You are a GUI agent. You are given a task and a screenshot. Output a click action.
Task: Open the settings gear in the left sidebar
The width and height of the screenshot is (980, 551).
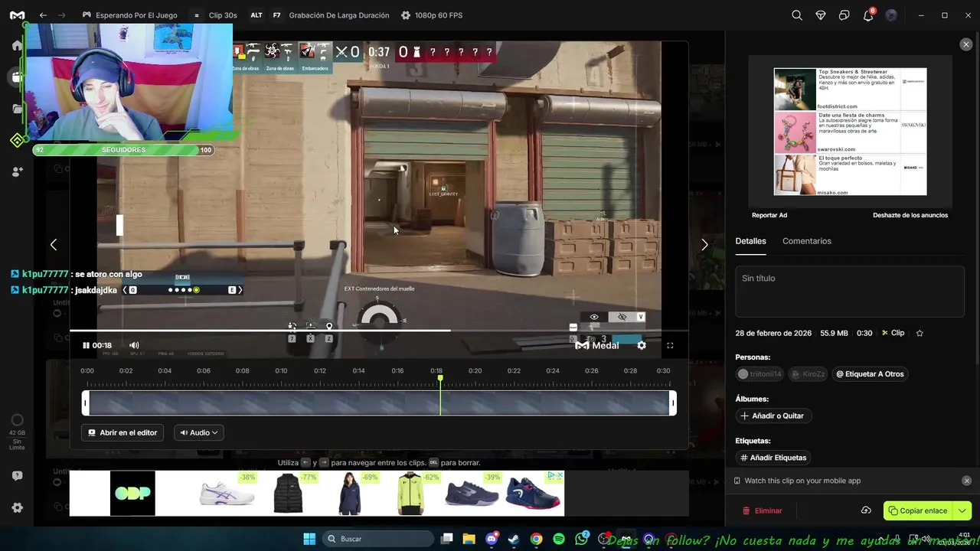(17, 507)
